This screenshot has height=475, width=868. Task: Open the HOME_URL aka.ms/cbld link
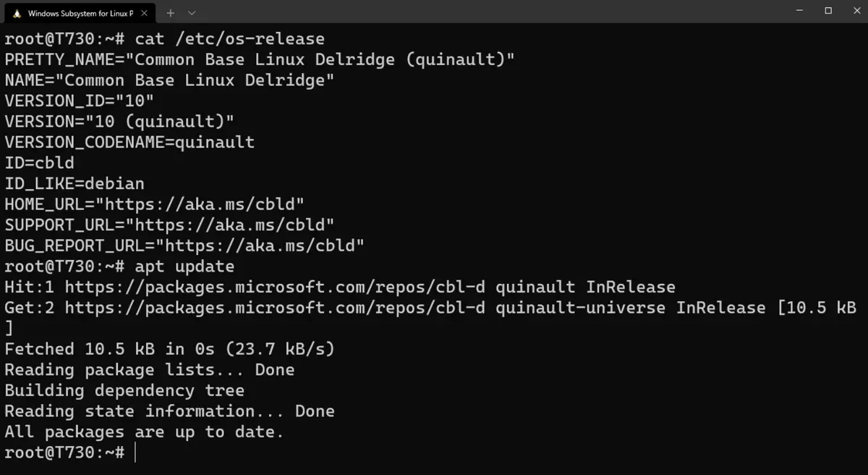[200, 204]
